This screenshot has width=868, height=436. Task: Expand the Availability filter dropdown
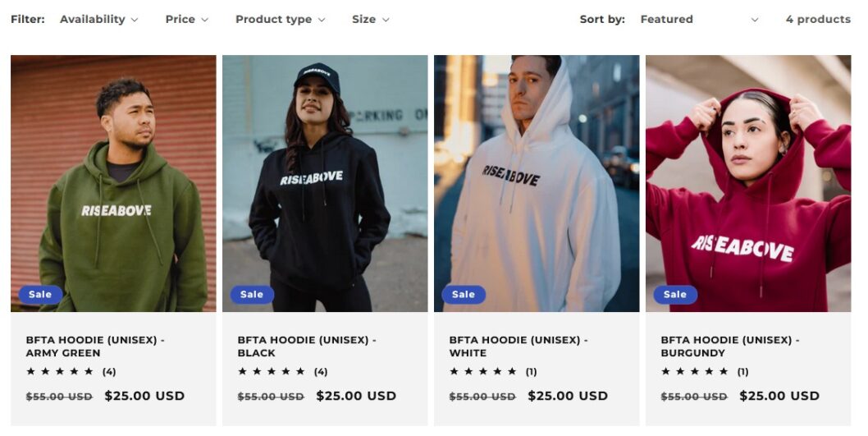pos(98,19)
